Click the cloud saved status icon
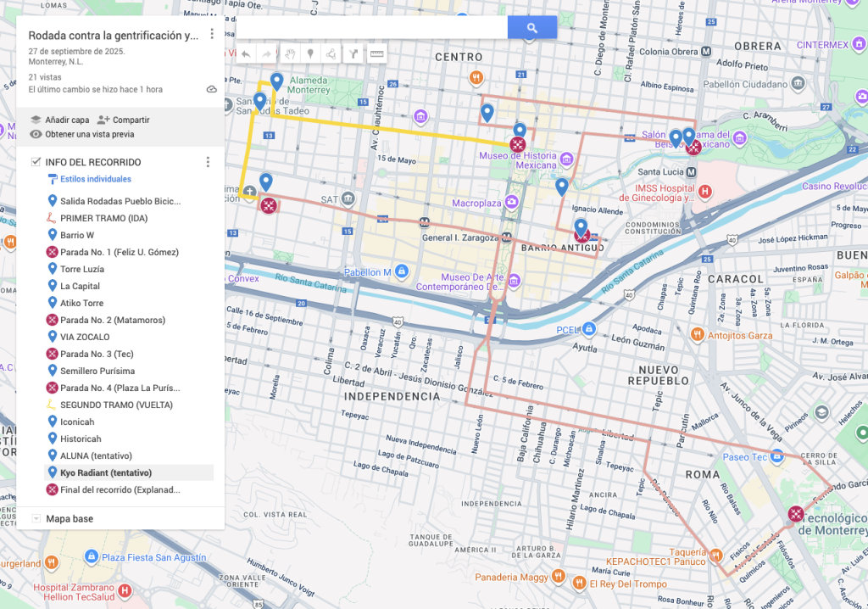The width and height of the screenshot is (868, 609). [211, 89]
